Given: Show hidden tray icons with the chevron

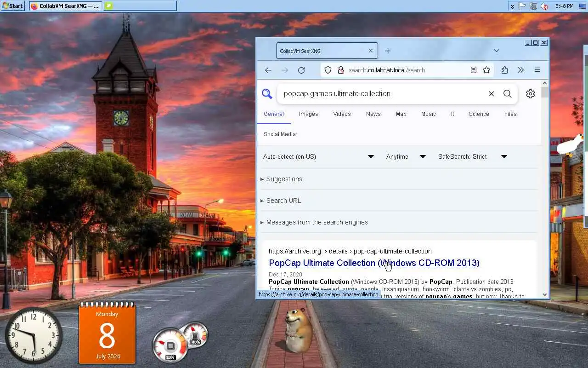Looking at the screenshot, I should coord(512,6).
